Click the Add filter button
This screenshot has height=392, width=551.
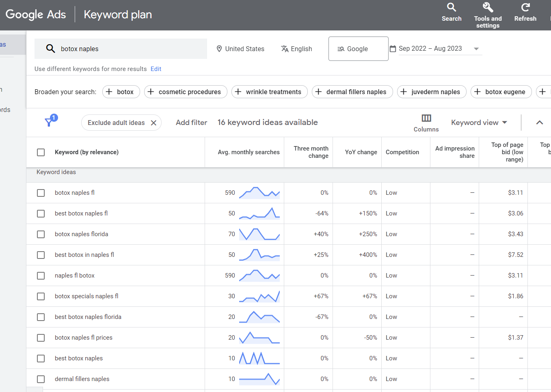191,123
